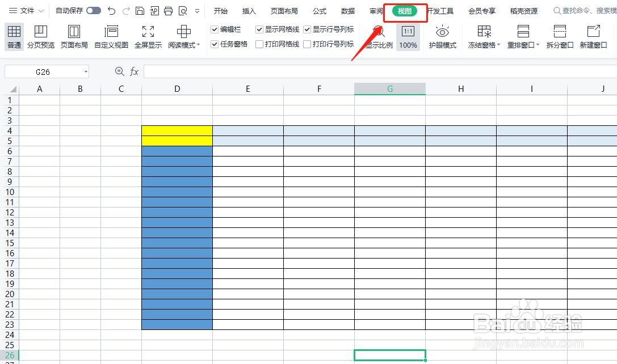Click the selected cell G26
Screen dimensions: 617x364
coord(390,355)
